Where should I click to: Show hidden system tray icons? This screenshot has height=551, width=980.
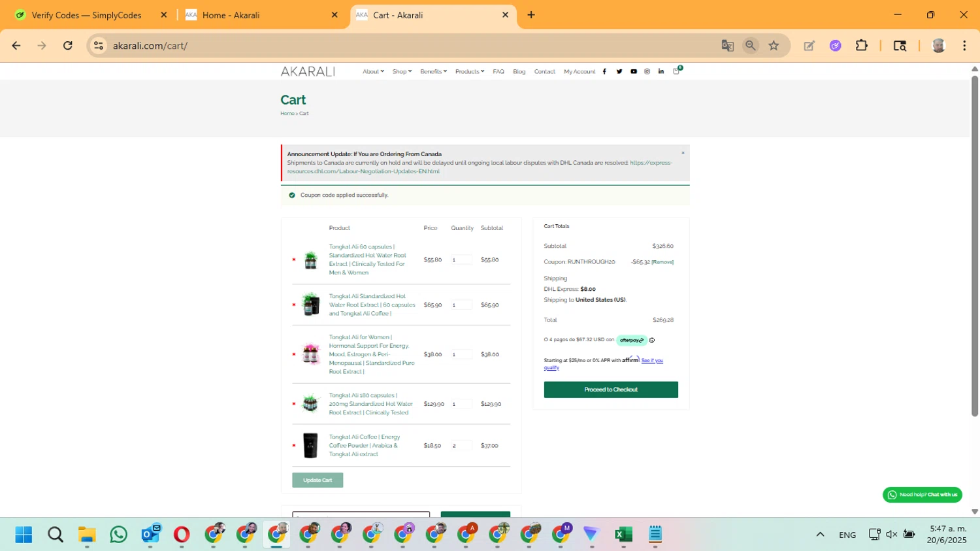pos(820,535)
